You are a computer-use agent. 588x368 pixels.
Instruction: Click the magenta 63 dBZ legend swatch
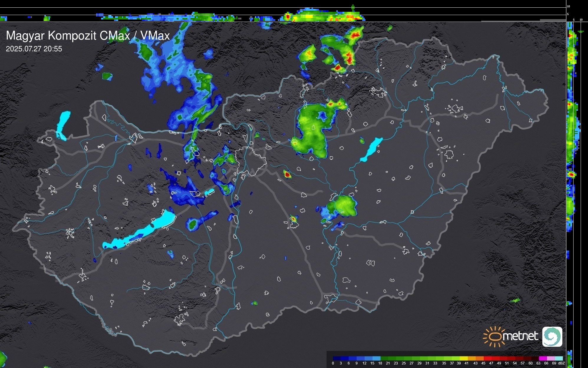(x=543, y=359)
